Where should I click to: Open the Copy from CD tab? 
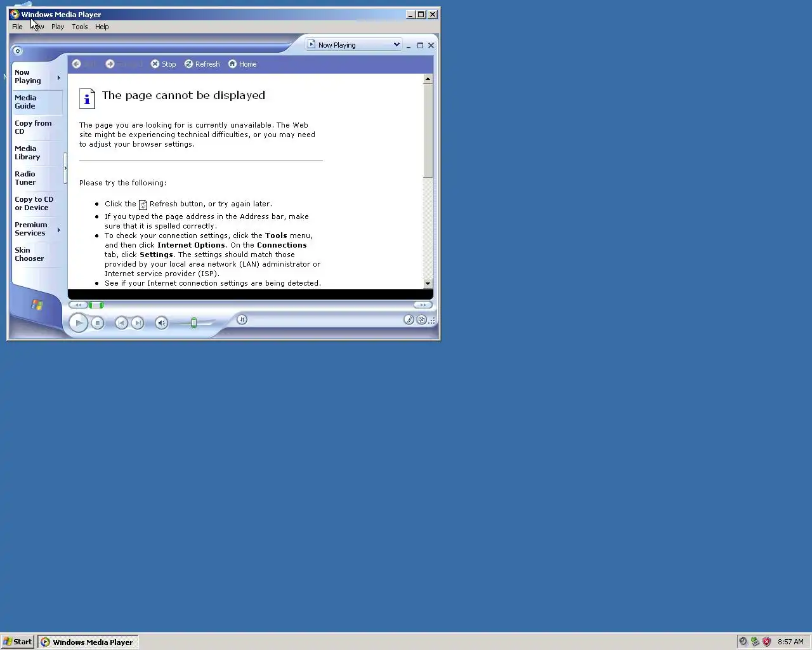pyautogui.click(x=37, y=127)
